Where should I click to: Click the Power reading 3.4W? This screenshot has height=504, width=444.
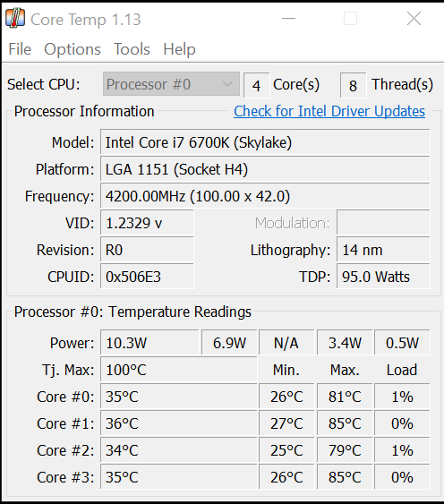click(345, 343)
